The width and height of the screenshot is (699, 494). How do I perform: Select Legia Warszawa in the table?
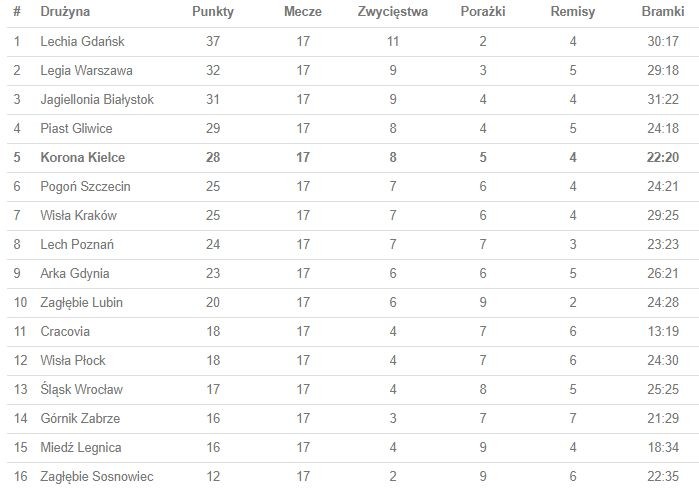coord(86,71)
